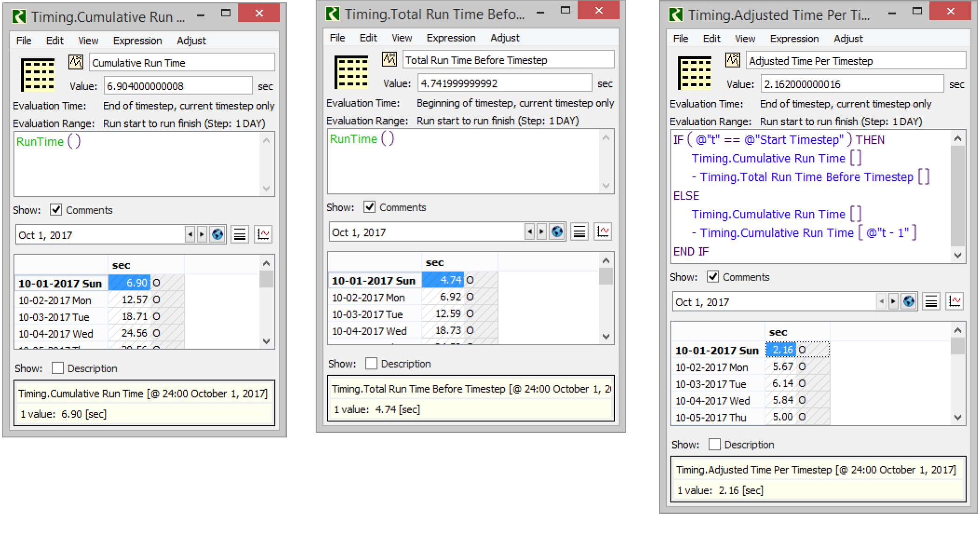Image resolution: width=980 pixels, height=551 pixels.
Task: Step date backward in Total Run Time window
Action: [x=529, y=232]
